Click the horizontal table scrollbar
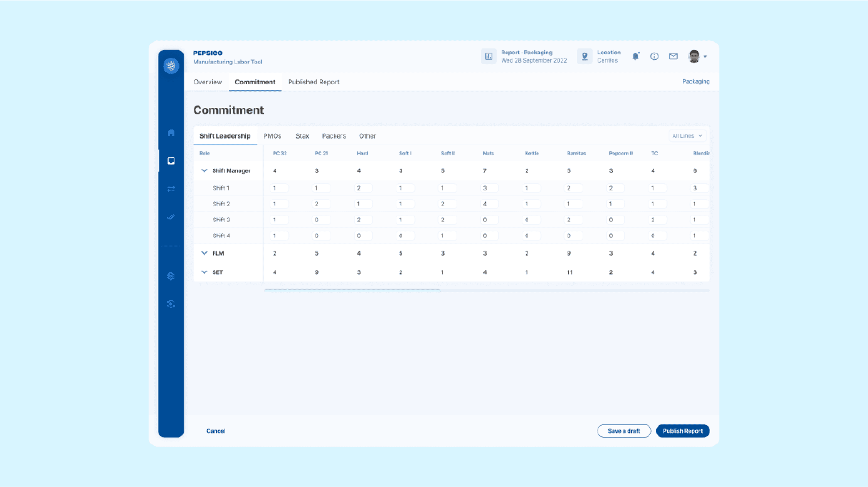This screenshot has width=868, height=487. pyautogui.click(x=352, y=290)
